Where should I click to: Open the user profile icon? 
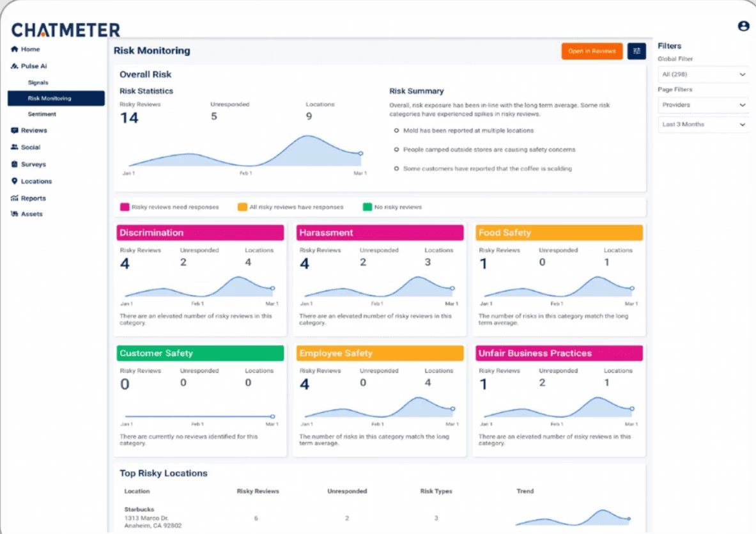pyautogui.click(x=743, y=26)
